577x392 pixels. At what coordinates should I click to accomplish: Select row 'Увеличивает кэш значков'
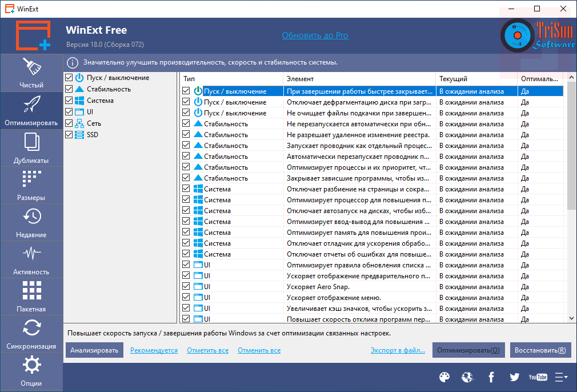click(372, 308)
